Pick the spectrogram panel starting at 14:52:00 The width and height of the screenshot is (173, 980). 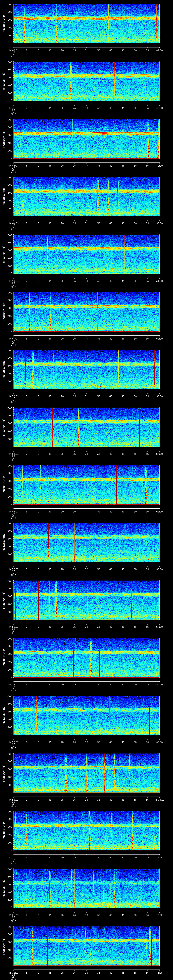[x=86, y=369]
